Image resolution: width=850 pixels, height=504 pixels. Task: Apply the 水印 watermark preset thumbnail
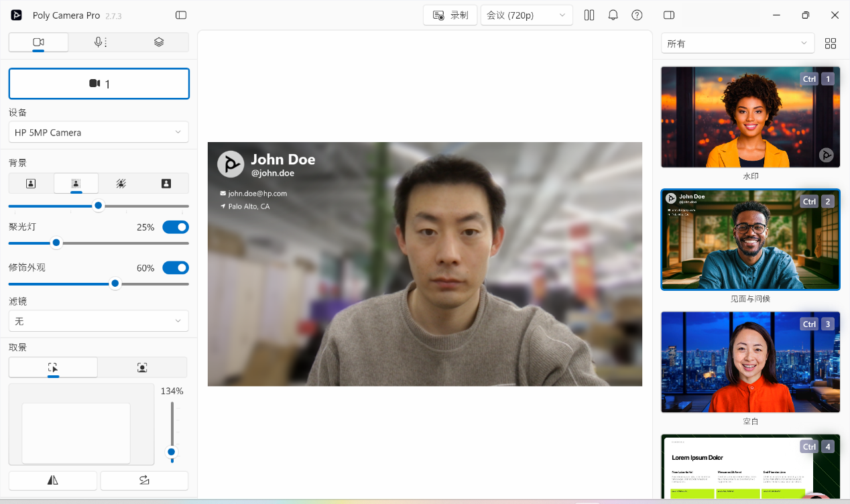pyautogui.click(x=750, y=117)
